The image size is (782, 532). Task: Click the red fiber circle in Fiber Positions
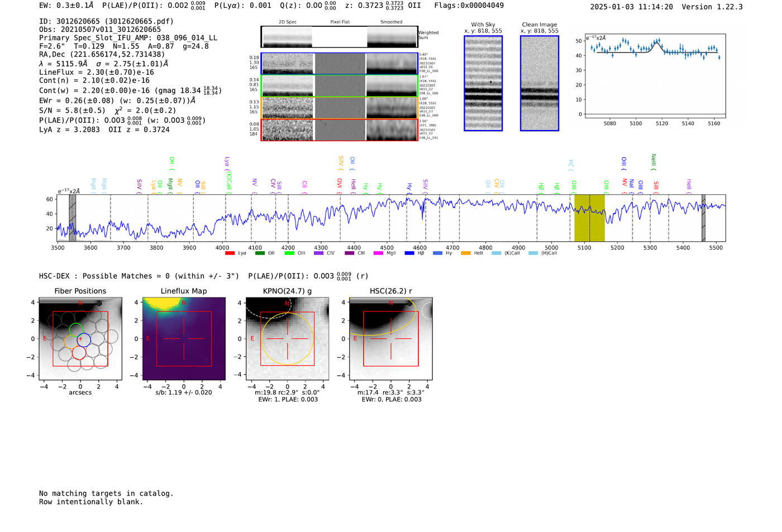[x=79, y=352]
